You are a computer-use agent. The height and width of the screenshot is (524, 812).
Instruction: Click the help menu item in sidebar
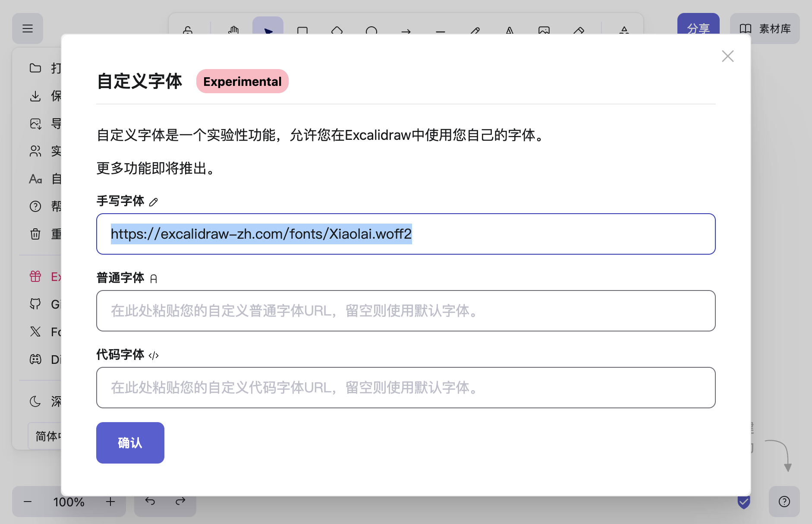point(41,206)
